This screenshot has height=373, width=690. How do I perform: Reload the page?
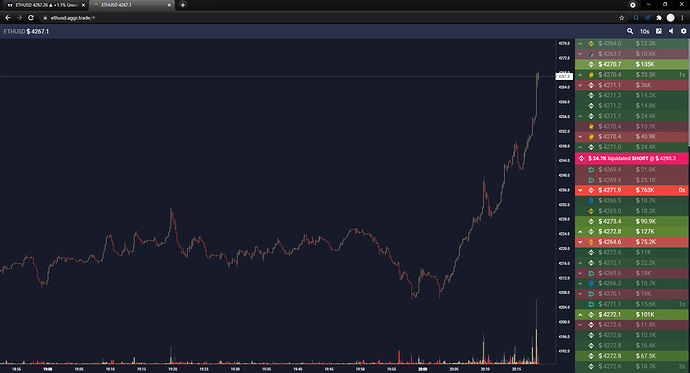(31, 18)
